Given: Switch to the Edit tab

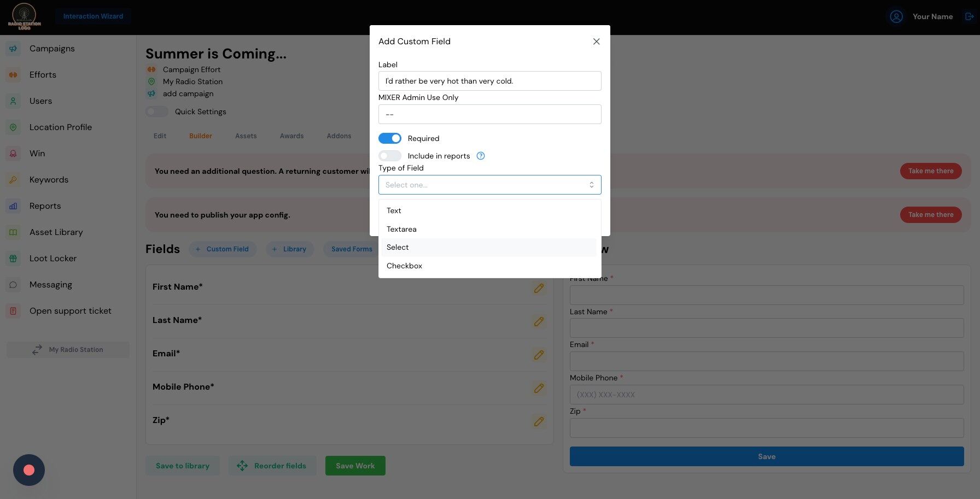Looking at the screenshot, I should point(160,136).
